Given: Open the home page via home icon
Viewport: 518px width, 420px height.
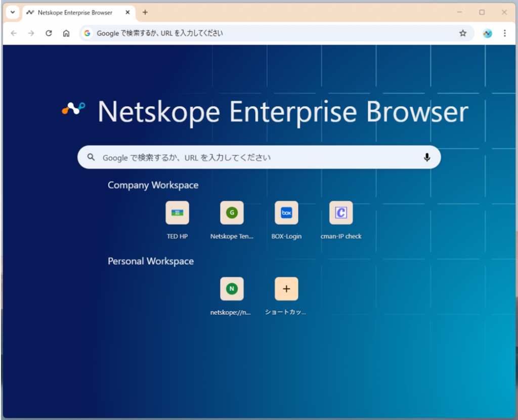Looking at the screenshot, I should pos(66,33).
